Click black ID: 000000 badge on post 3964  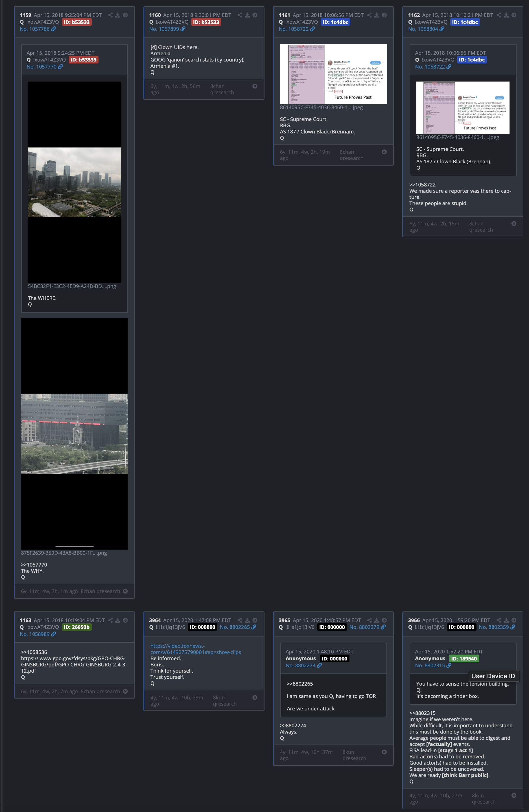(x=202, y=627)
